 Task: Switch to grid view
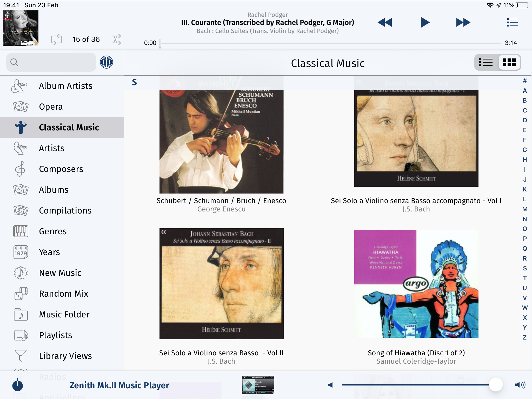pos(509,62)
